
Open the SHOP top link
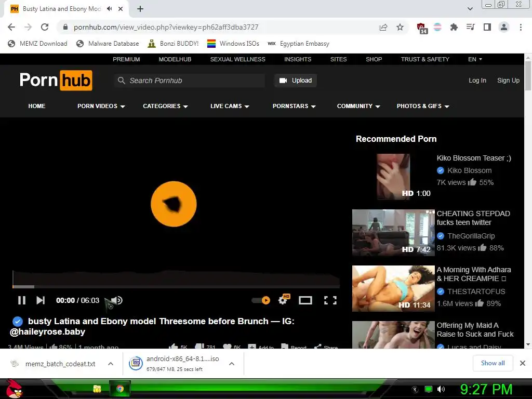pyautogui.click(x=374, y=59)
